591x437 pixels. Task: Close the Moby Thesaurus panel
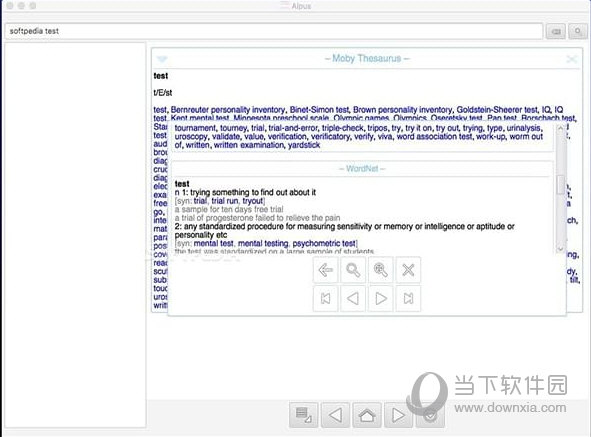(572, 59)
